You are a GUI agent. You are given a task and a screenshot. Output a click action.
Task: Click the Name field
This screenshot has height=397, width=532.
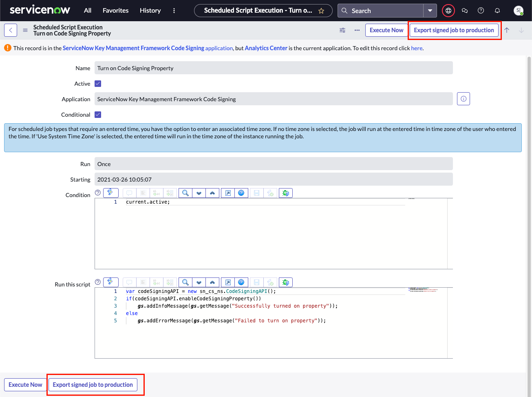(274, 68)
